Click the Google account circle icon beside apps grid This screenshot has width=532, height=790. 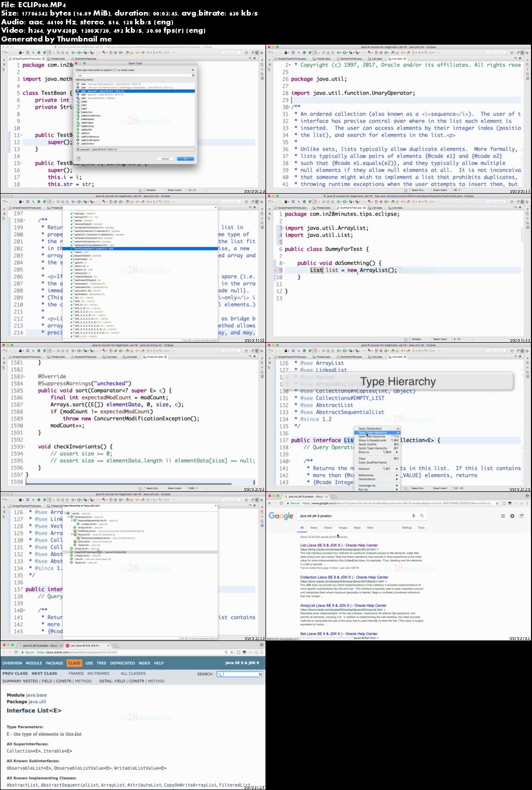coord(512,516)
